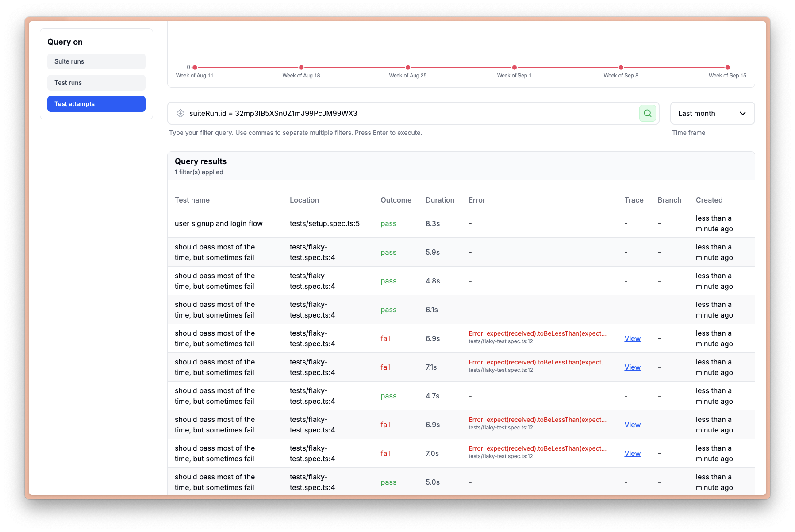Open View trace for 6.9s failed attempt

tap(632, 338)
